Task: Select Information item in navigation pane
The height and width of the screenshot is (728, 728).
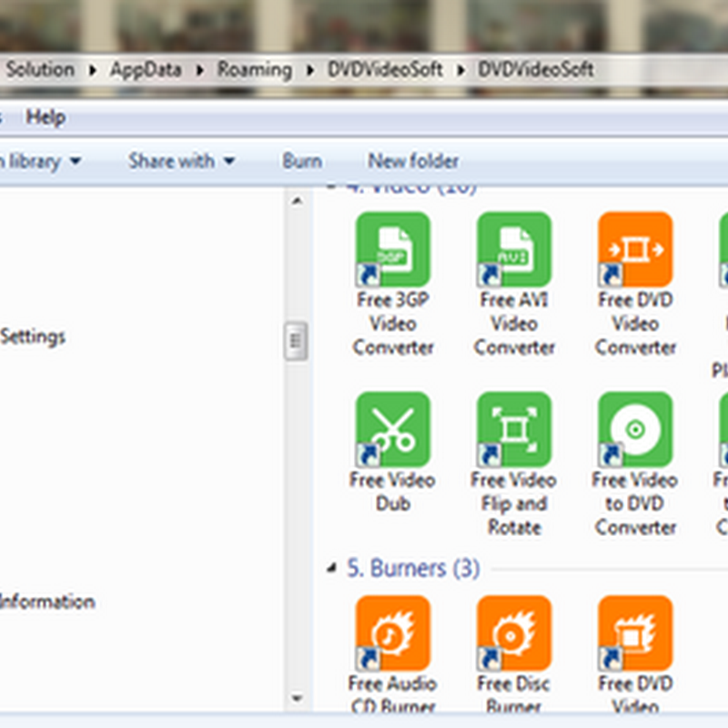Action: click(47, 602)
